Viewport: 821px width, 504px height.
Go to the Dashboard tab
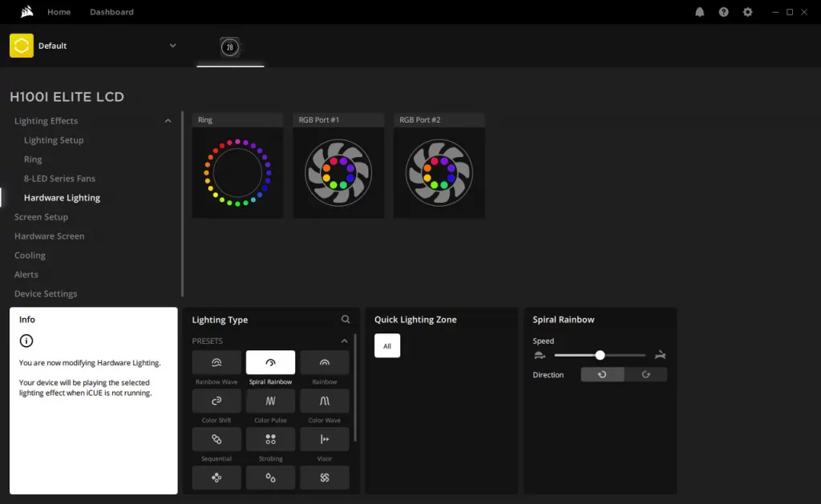point(111,11)
